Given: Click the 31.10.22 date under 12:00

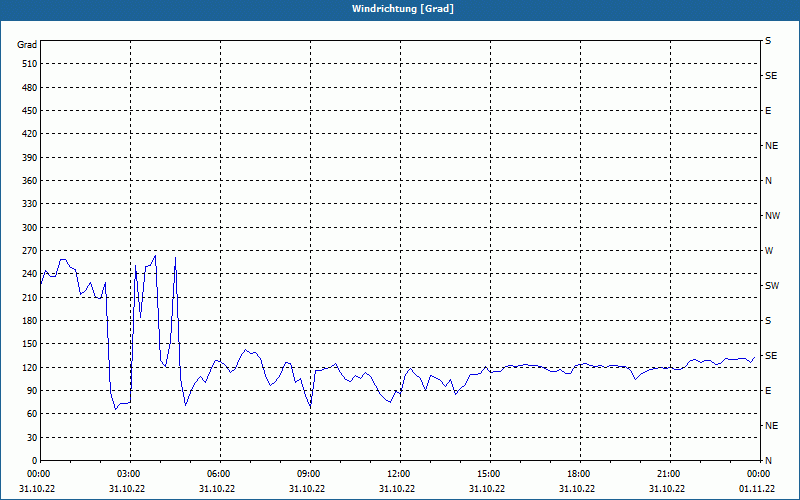Looking at the screenshot, I should (397, 489).
